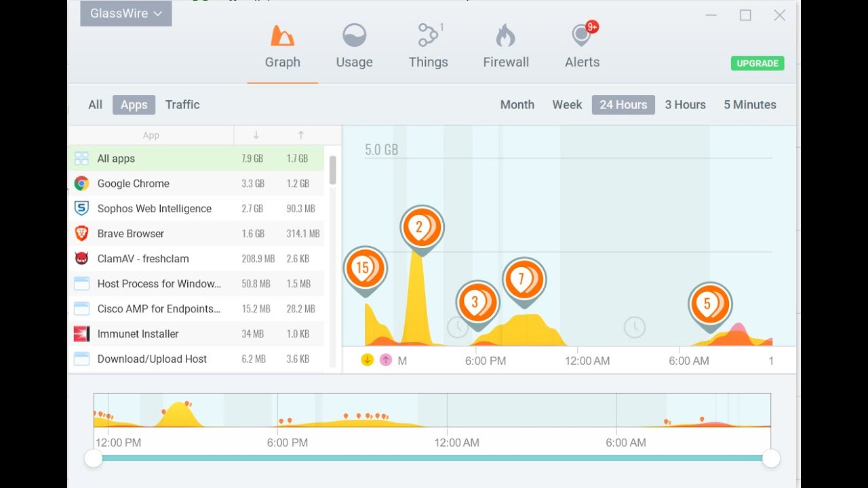Screen dimensions: 868x488
Task: Switch to the Graph tab
Action: coord(282,47)
